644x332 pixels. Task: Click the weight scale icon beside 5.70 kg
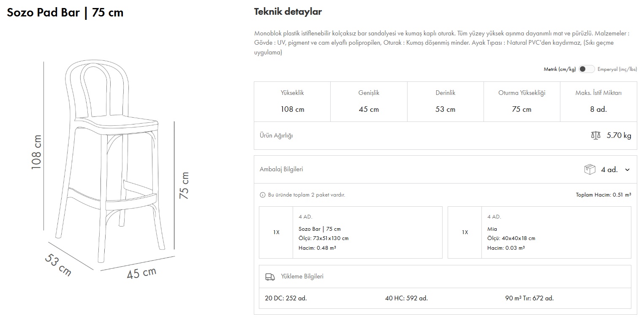click(595, 135)
